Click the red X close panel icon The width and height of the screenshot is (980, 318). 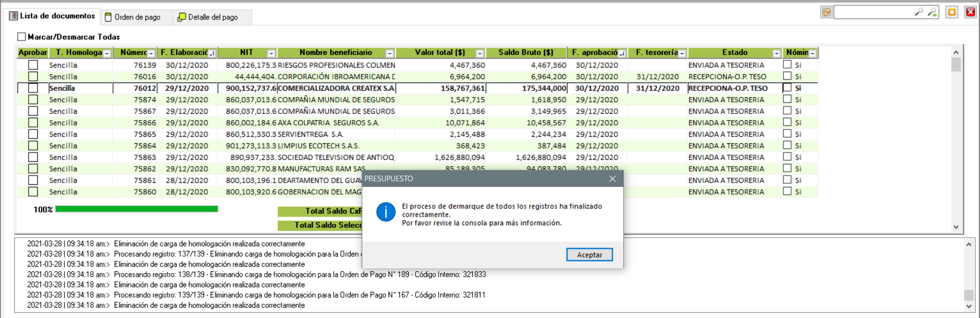970,12
